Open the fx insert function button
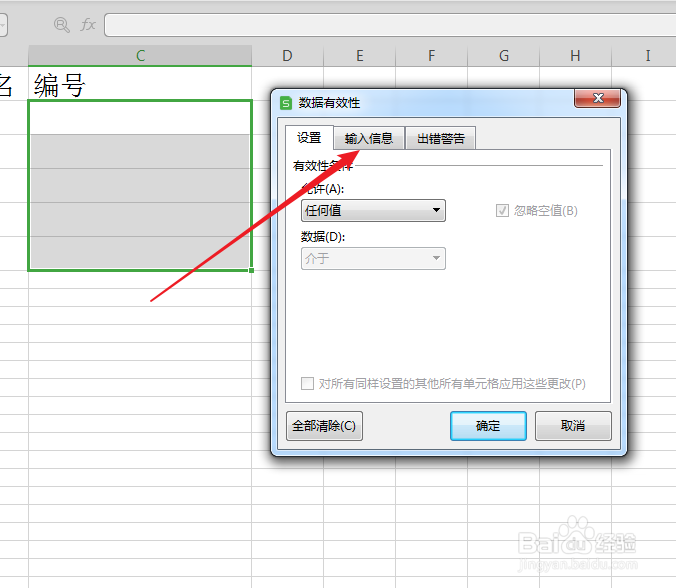The height and width of the screenshot is (588, 676). coord(88,25)
